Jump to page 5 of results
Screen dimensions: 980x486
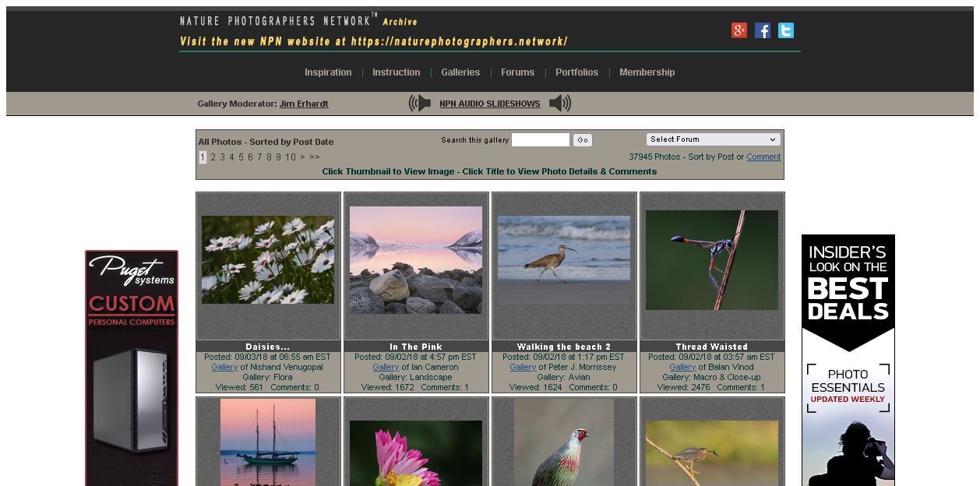[241, 157]
